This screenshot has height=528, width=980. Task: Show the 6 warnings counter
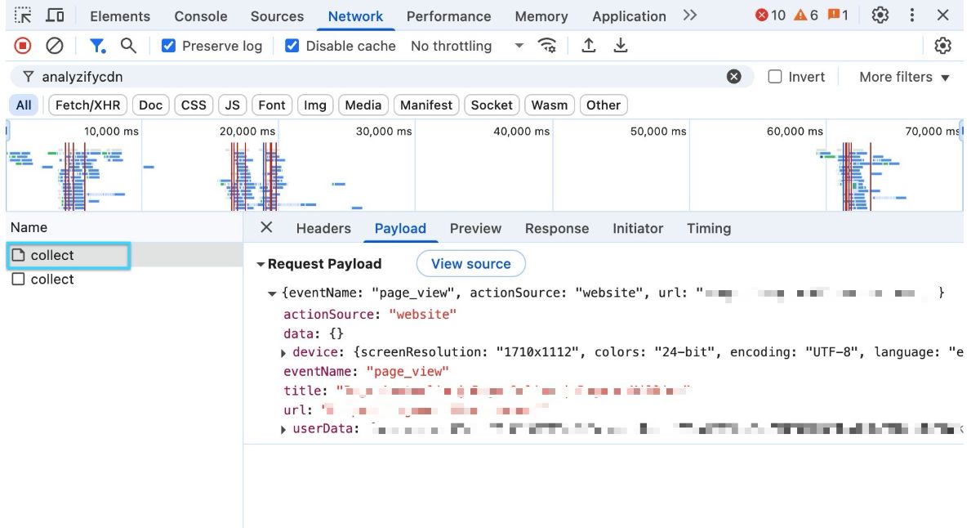pyautogui.click(x=806, y=16)
